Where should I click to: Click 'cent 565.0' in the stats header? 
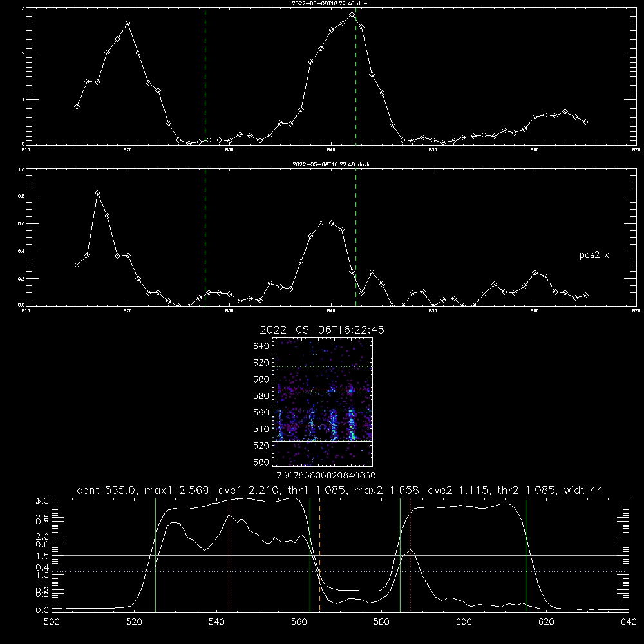click(106, 490)
